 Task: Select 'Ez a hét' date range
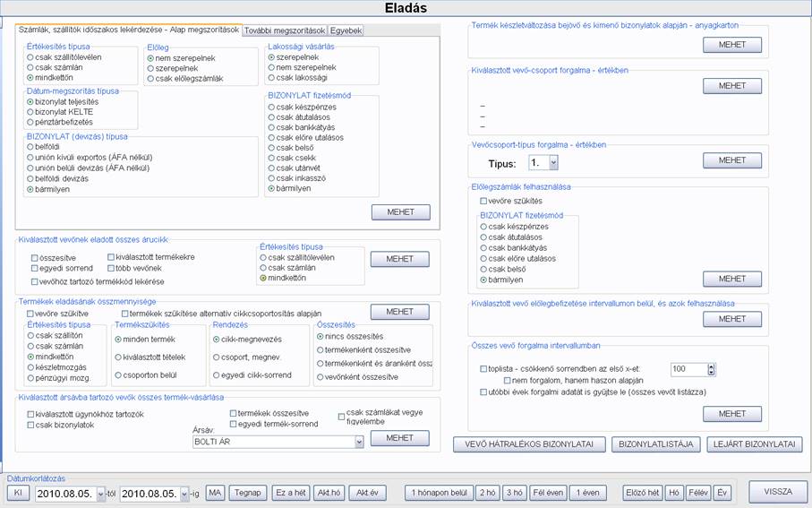[291, 493]
